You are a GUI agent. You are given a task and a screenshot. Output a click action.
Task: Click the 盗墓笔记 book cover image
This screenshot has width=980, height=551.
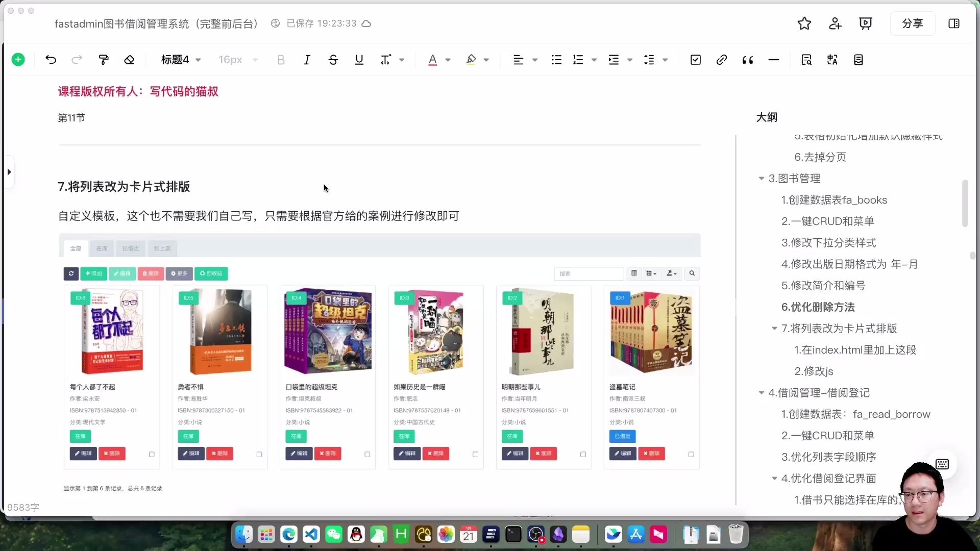pos(651,332)
